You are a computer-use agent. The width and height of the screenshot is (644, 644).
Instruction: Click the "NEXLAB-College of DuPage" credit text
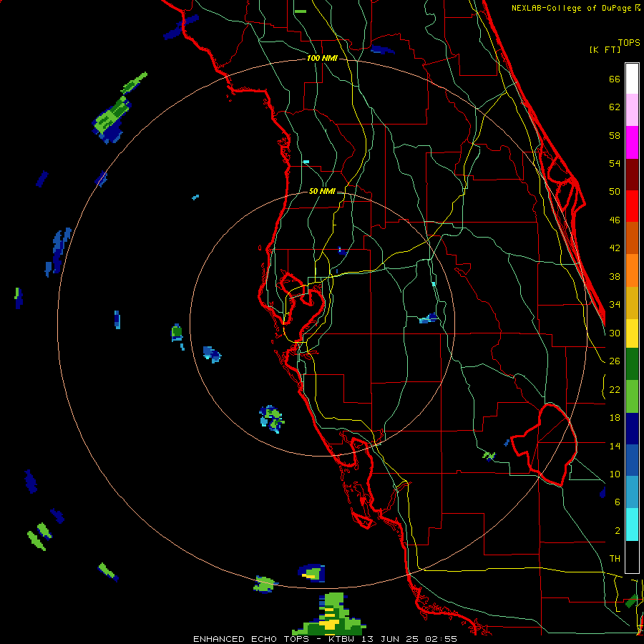coord(571,8)
